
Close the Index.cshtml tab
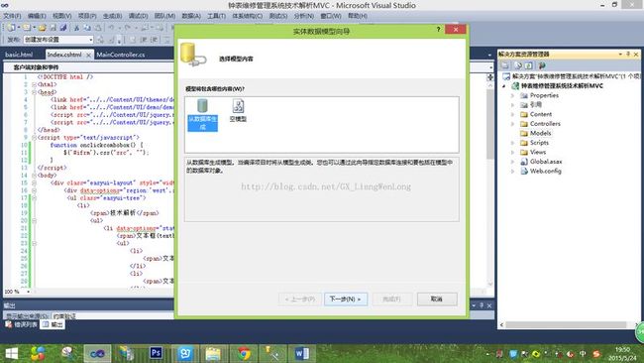tap(88, 55)
